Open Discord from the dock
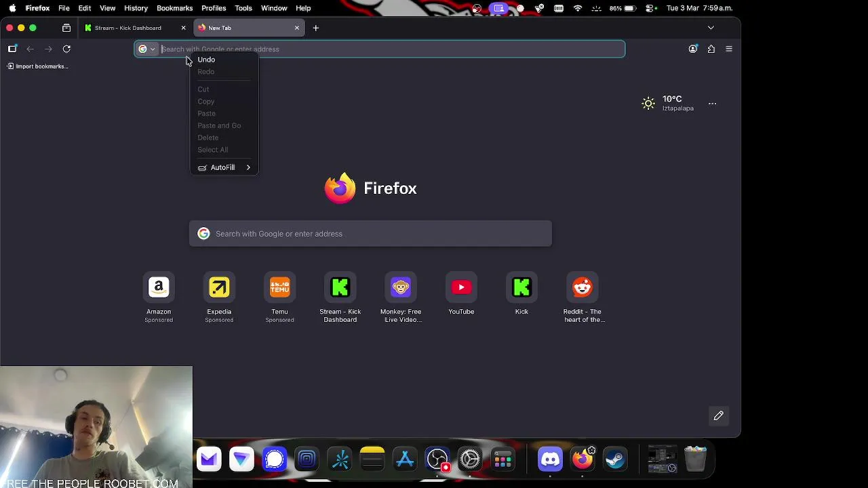The height and width of the screenshot is (488, 868). (x=550, y=459)
